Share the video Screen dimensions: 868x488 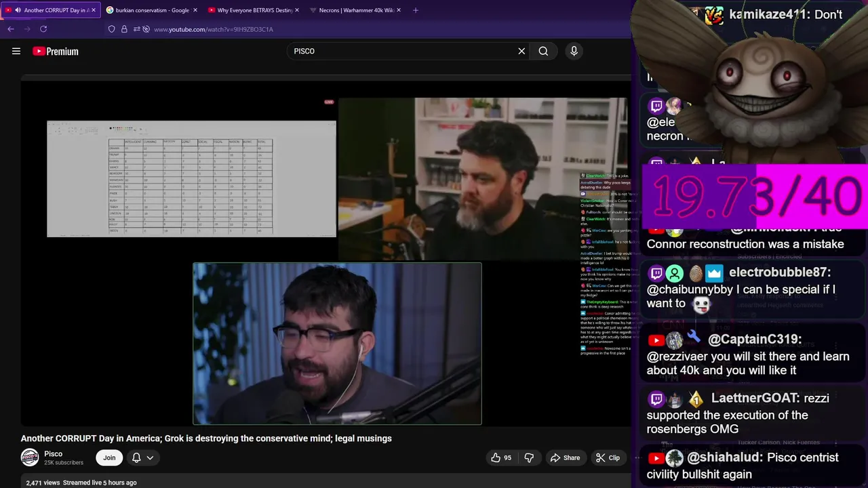pos(565,457)
